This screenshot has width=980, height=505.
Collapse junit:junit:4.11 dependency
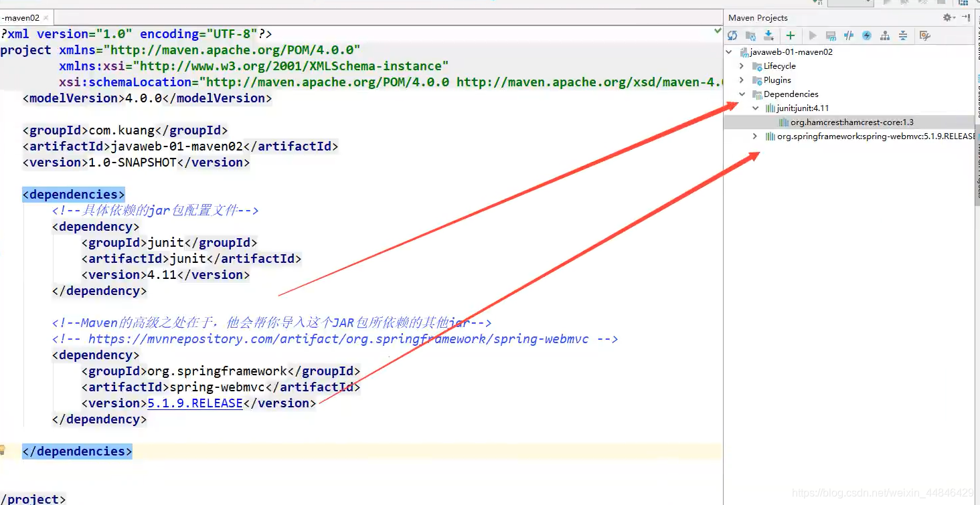tap(755, 108)
